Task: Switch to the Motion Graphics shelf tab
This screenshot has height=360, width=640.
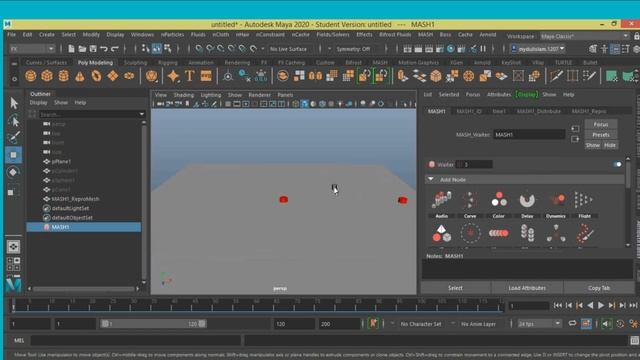Action: click(418, 62)
